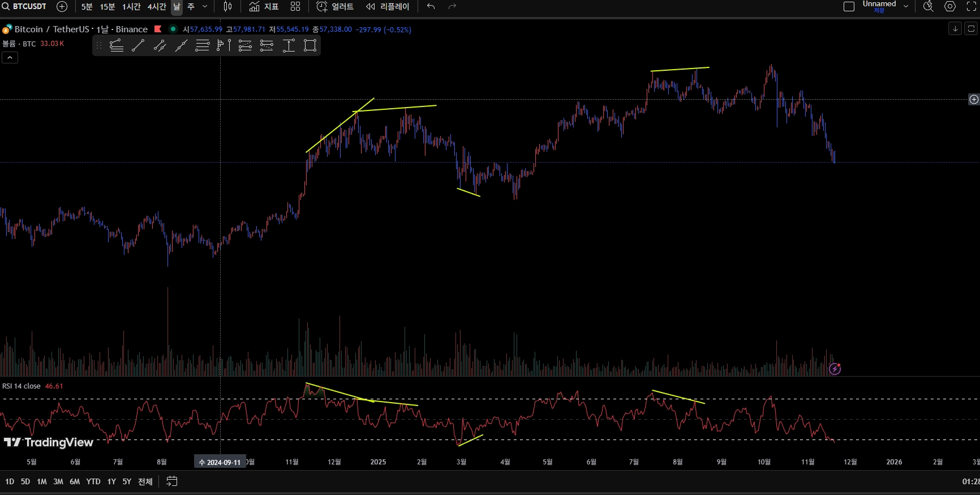Viewport: 980px width, 495px height.
Task: Select the YTD date range
Action: tap(93, 481)
